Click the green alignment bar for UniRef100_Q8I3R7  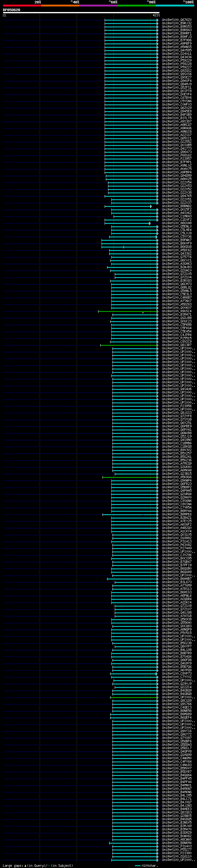tap(129, 345)
